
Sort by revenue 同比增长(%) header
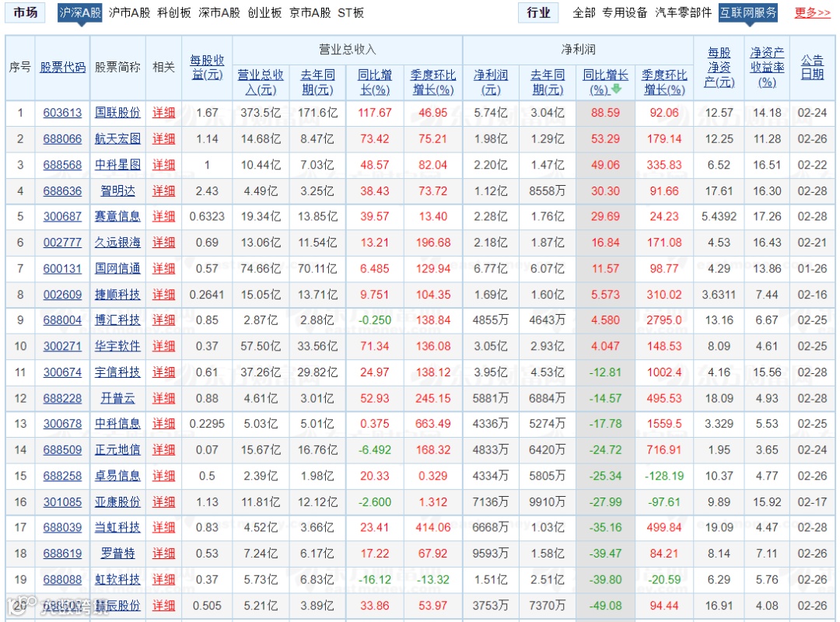click(374, 82)
